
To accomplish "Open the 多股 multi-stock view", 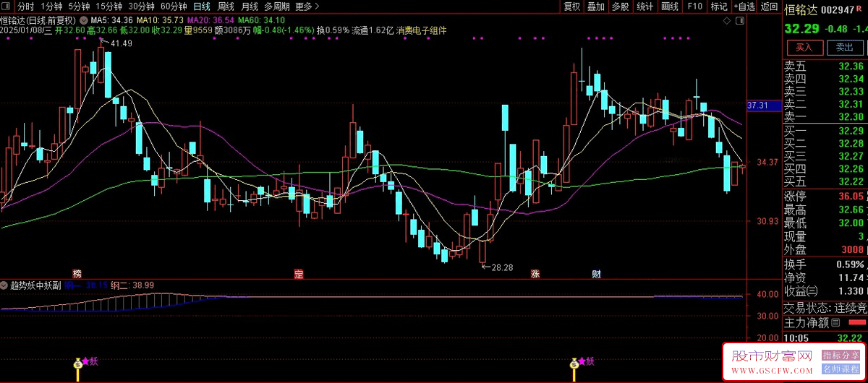I will (x=620, y=7).
